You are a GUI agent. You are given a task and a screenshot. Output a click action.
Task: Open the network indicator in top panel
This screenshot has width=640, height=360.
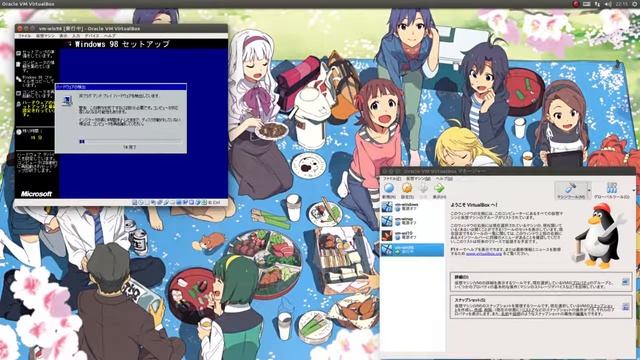point(597,4)
